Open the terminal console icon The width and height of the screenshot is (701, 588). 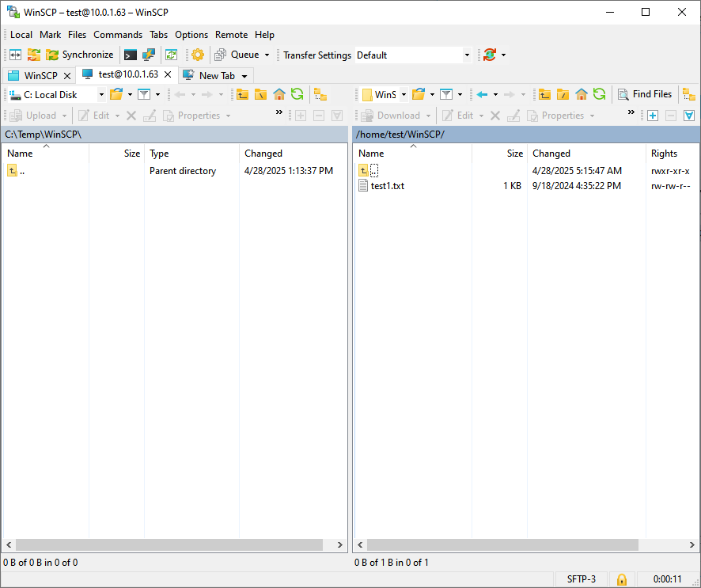tap(131, 55)
